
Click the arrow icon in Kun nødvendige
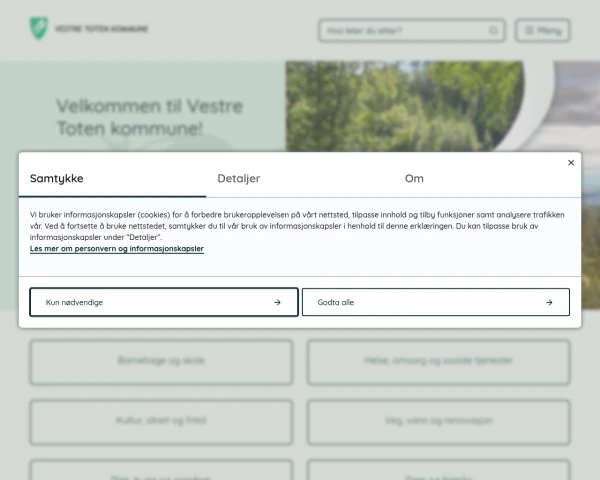coord(277,302)
